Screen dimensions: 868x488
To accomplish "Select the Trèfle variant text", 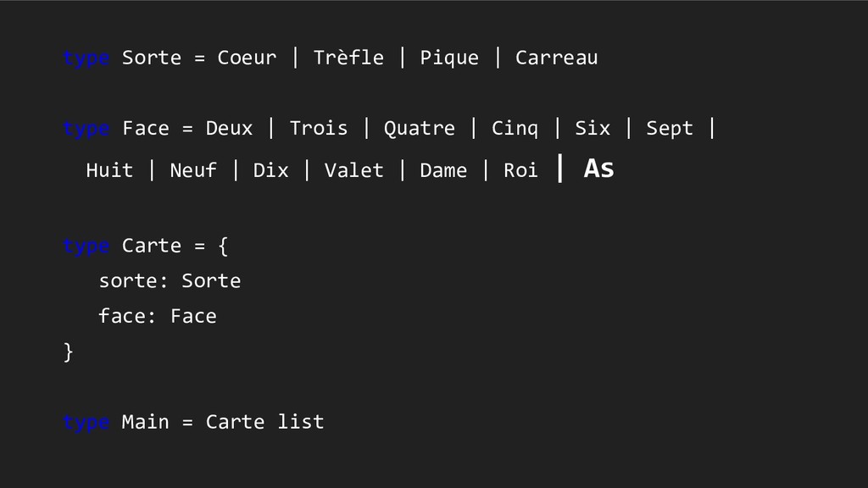I will (348, 57).
